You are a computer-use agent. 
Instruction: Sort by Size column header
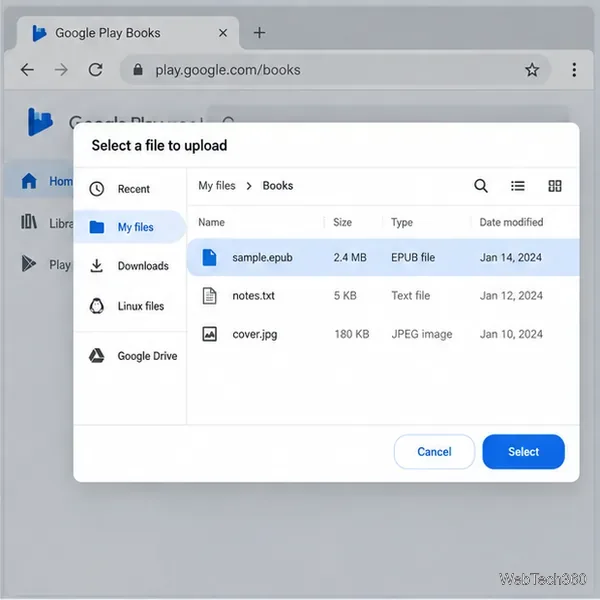(x=342, y=222)
